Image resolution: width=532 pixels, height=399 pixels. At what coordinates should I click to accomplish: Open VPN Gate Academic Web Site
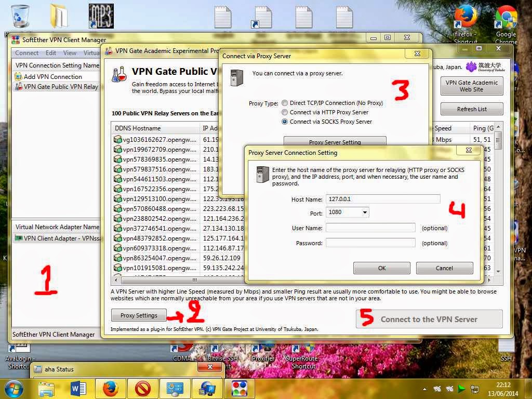pos(472,86)
